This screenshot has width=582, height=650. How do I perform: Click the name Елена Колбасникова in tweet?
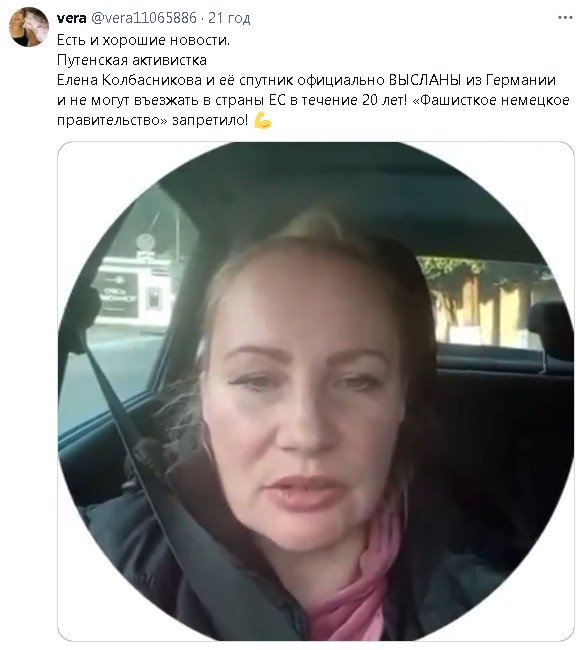coord(129,80)
